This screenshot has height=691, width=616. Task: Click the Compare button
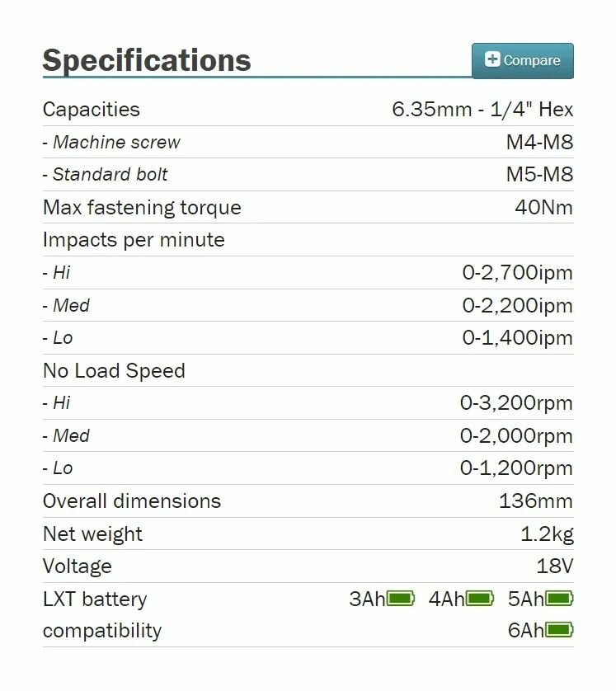tap(523, 61)
